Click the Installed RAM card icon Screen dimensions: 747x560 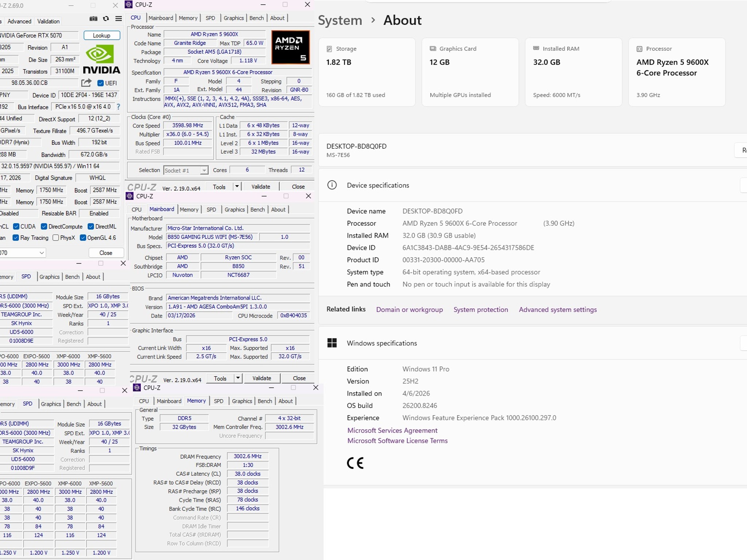[536, 48]
